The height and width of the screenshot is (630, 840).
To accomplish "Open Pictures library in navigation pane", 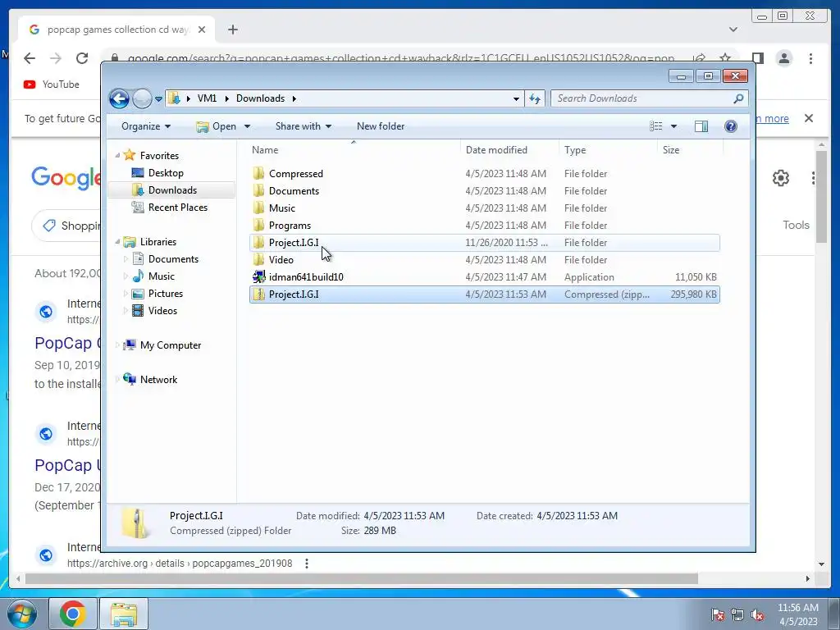I will click(165, 294).
